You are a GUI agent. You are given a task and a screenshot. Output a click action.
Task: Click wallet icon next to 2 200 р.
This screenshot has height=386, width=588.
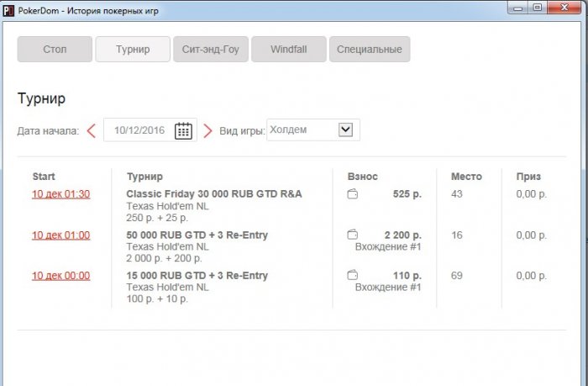click(353, 235)
